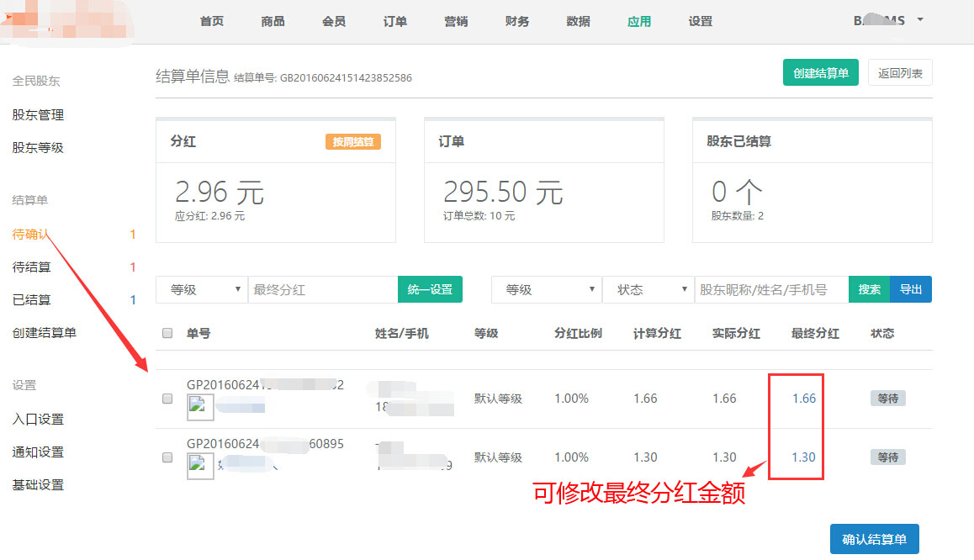This screenshot has height=560, width=974.
Task: Expand the 状态 filter dropdown
Action: pyautogui.click(x=648, y=289)
